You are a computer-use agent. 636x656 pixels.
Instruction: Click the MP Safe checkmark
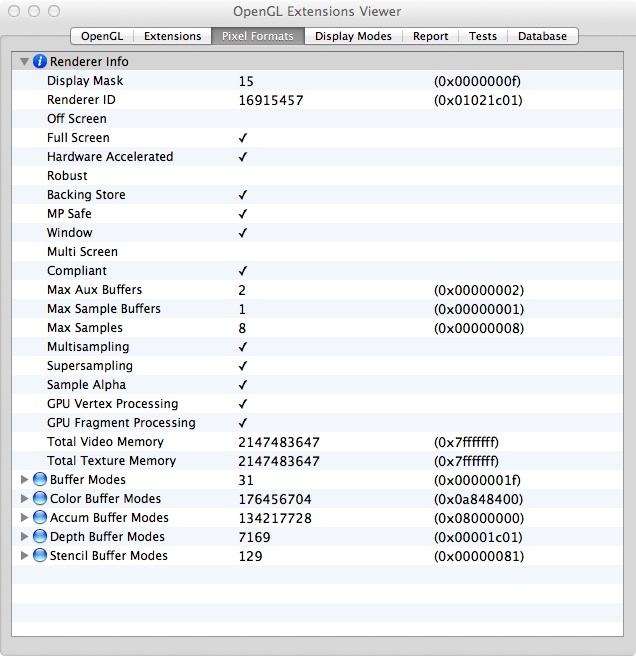click(243, 214)
